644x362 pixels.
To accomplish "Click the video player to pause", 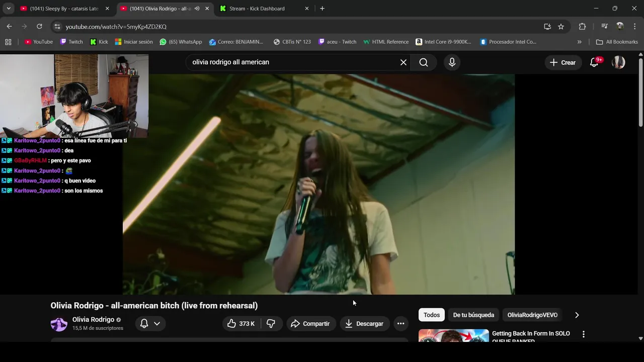I will click(318, 184).
